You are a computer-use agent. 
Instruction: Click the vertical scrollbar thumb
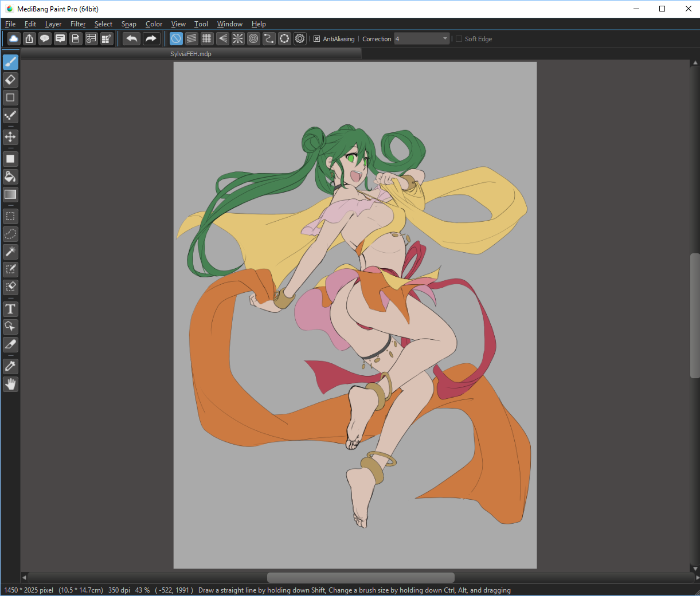(695, 316)
